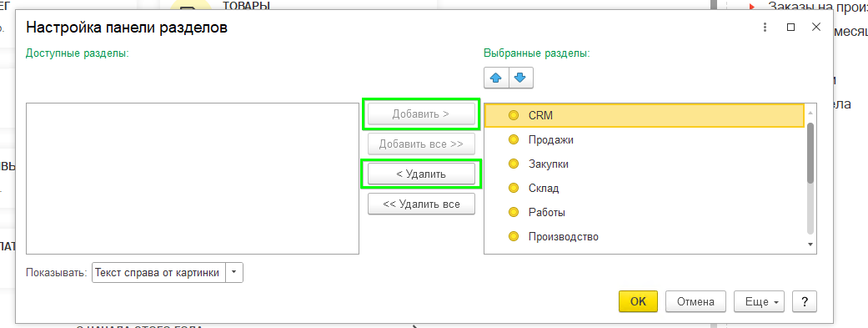Select the Склад section
The height and width of the screenshot is (328, 868).
pyautogui.click(x=645, y=189)
